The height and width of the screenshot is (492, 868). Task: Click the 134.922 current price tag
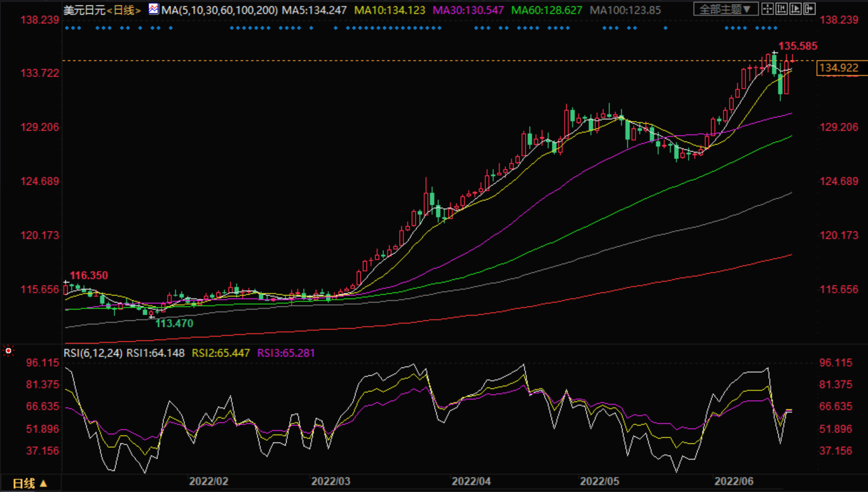click(838, 68)
